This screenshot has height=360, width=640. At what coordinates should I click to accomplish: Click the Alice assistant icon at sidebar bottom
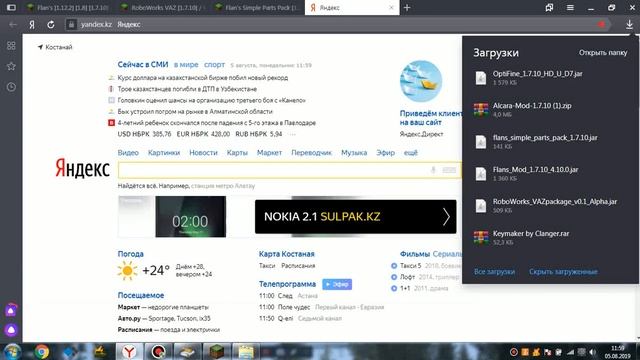pyautogui.click(x=11, y=329)
